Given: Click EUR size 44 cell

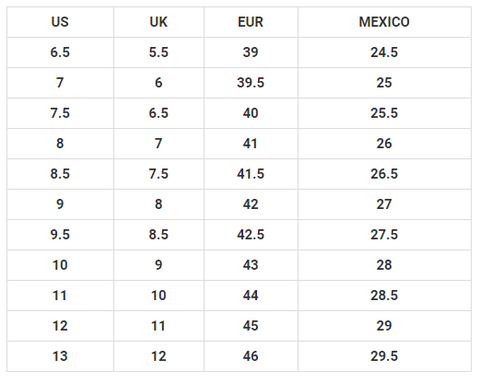Looking at the screenshot, I should pos(251,295).
